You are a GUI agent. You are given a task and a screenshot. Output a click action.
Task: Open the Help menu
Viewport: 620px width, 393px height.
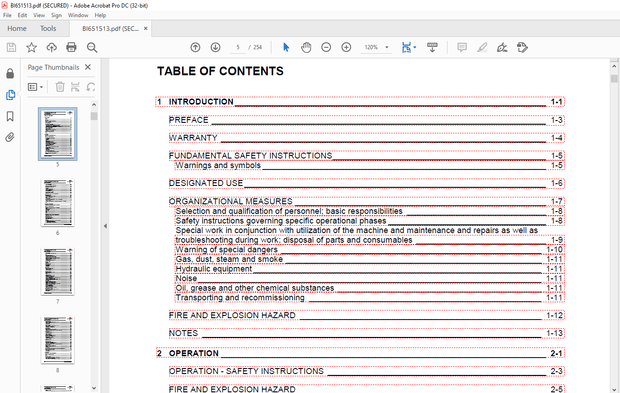coord(100,15)
